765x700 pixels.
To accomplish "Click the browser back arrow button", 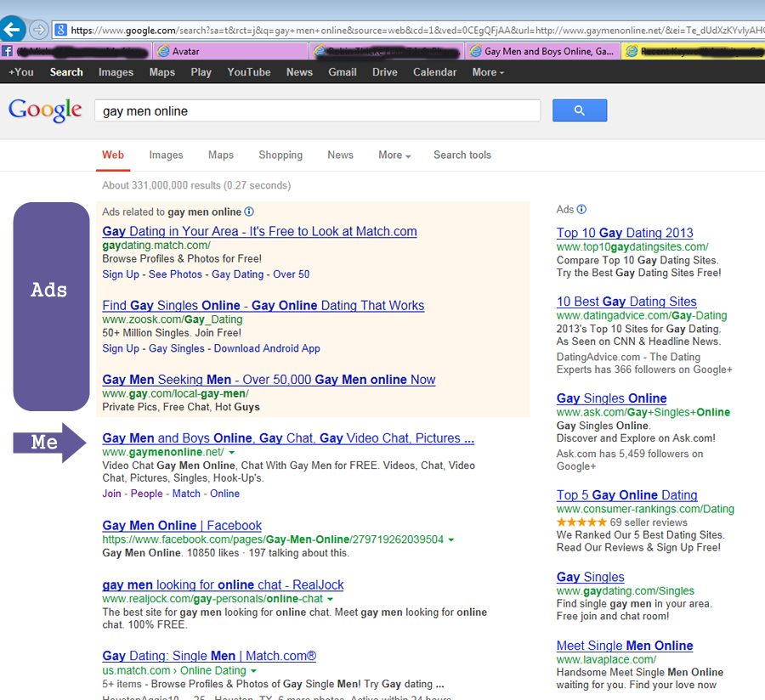I will click(x=12, y=30).
